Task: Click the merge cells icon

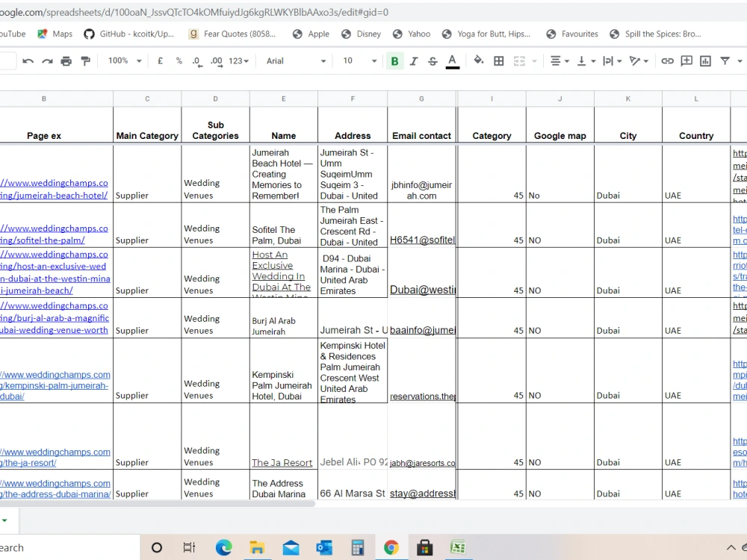Action: point(519,61)
